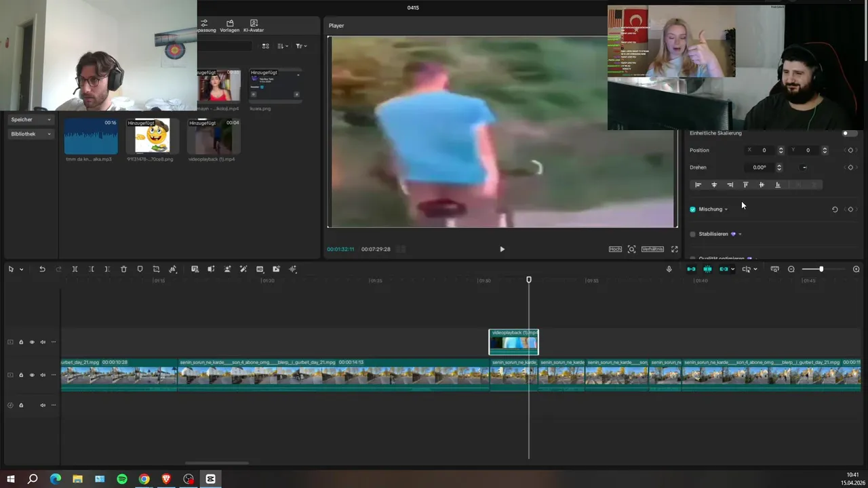This screenshot has height=488, width=868.
Task: Uncheck the Mischung checkbox
Action: pos(692,209)
